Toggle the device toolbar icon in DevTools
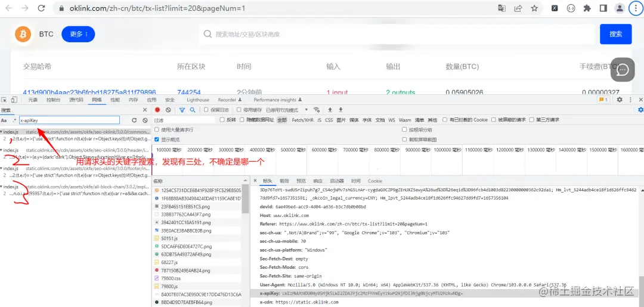 (x=14, y=100)
